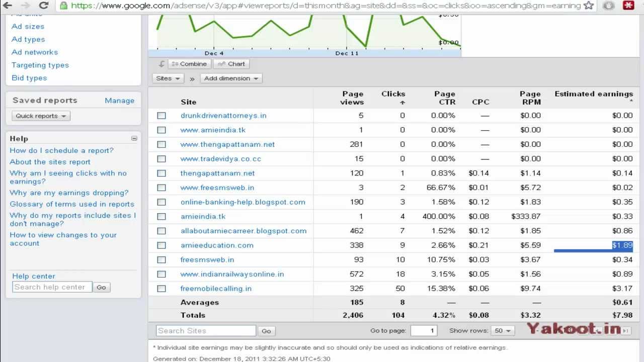Screen dimensions: 644x362
Task: Tick the www.tradevidya.co.cc checkbox
Action: point(162,159)
